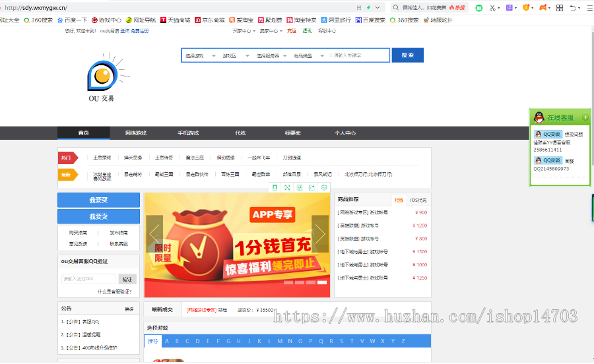The height and width of the screenshot is (364, 594).
Task: Click the green circular browser extension icon
Action: coord(479,7)
